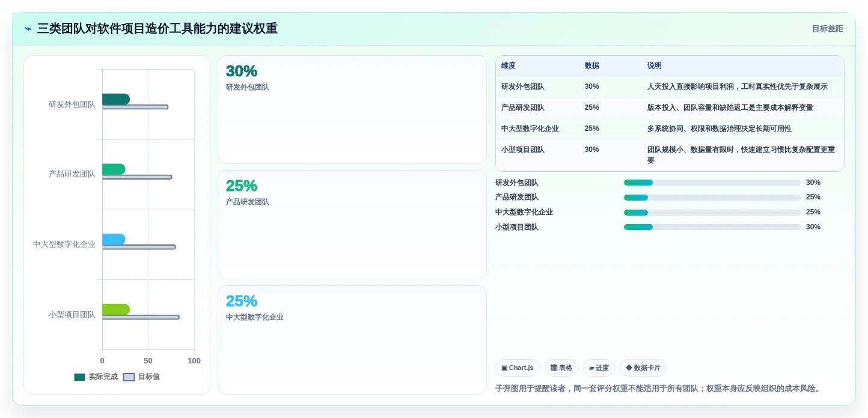Screen dimensions: 868x418
Task: Select the 数据卡片 tag
Action: coord(643,368)
